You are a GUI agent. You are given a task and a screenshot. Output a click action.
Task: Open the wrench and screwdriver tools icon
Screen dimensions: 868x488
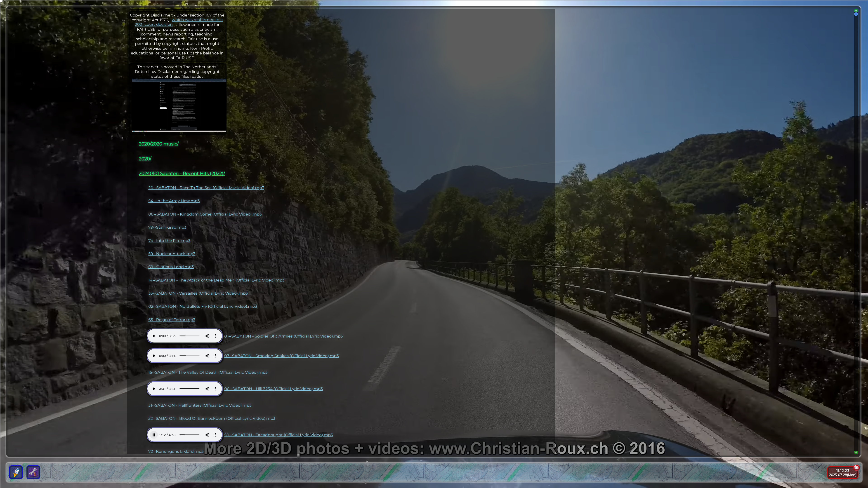coord(33,472)
